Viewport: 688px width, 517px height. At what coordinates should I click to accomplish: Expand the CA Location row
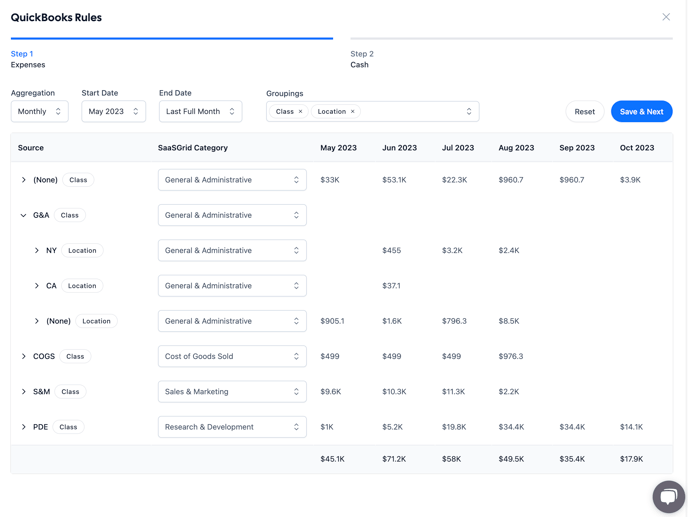pos(37,286)
